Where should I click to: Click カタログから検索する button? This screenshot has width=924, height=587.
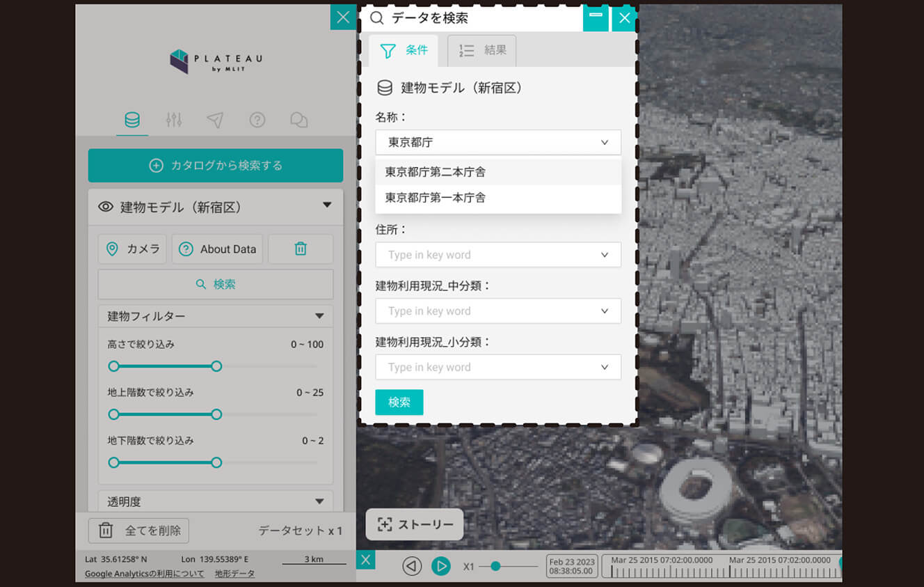point(216,166)
